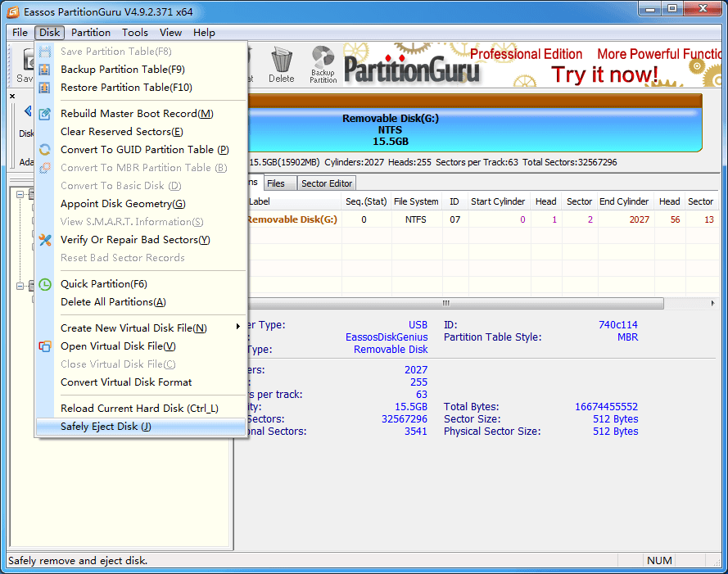Click the PartitionGuru app icon in title bar
Screen dimensions: 728x574
[x=13, y=11]
